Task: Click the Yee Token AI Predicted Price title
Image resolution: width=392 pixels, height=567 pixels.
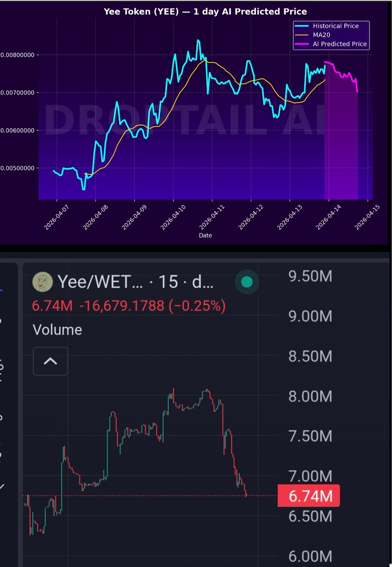Action: (205, 11)
